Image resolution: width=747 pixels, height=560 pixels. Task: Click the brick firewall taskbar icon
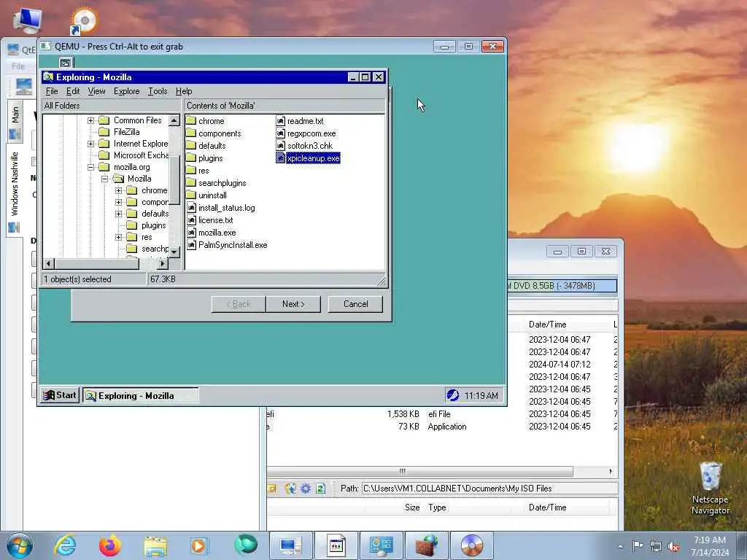point(427,545)
